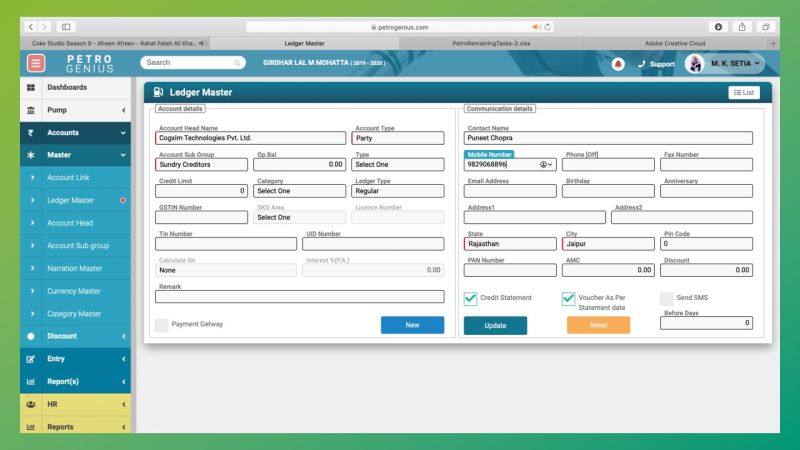Viewport: 800px width, 450px height.
Task: Open Narration Master in sidebar
Action: pos(74,268)
